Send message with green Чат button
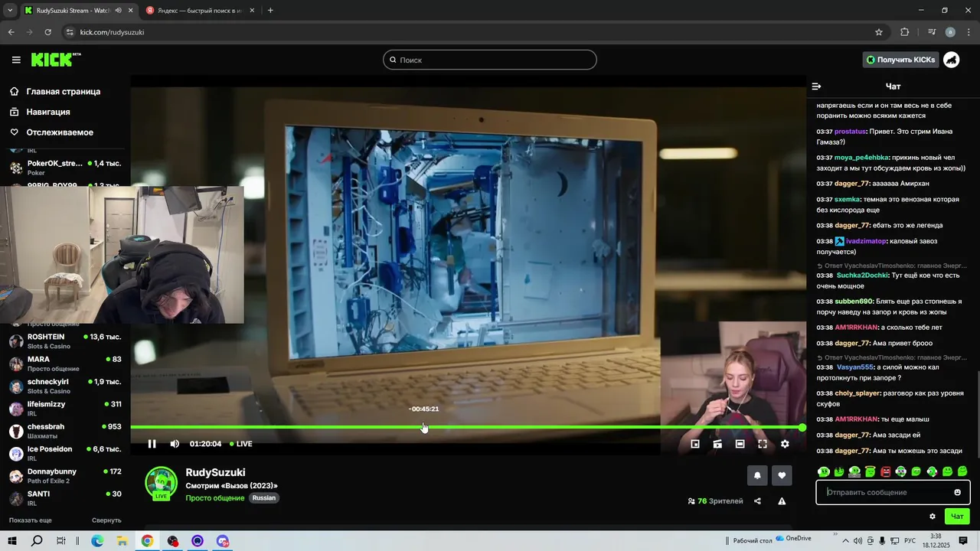Viewport: 980px width, 551px height. click(957, 517)
